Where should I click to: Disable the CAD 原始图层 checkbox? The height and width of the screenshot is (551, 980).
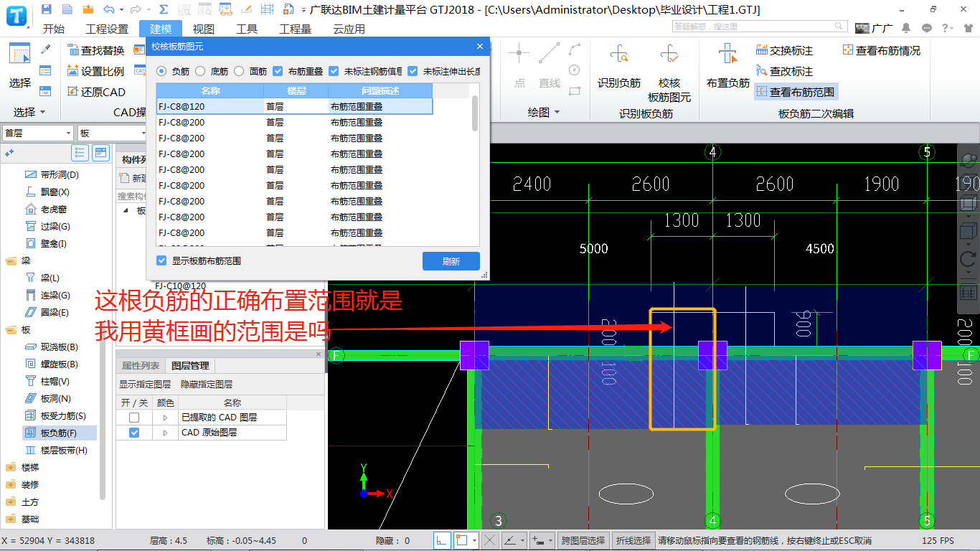coord(134,433)
